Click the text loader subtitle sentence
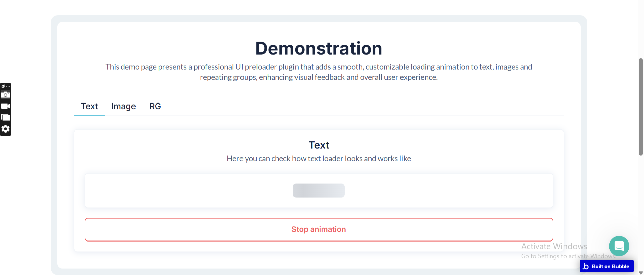644x275 pixels. click(319, 159)
